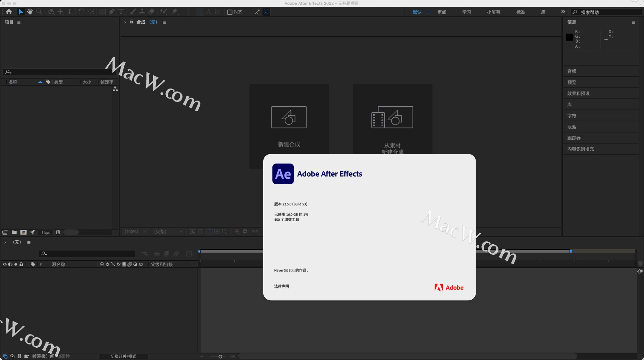Image resolution: width=644 pixels, height=360 pixels.
Task: Click the 8 bpc color depth button
Action: 46,232
